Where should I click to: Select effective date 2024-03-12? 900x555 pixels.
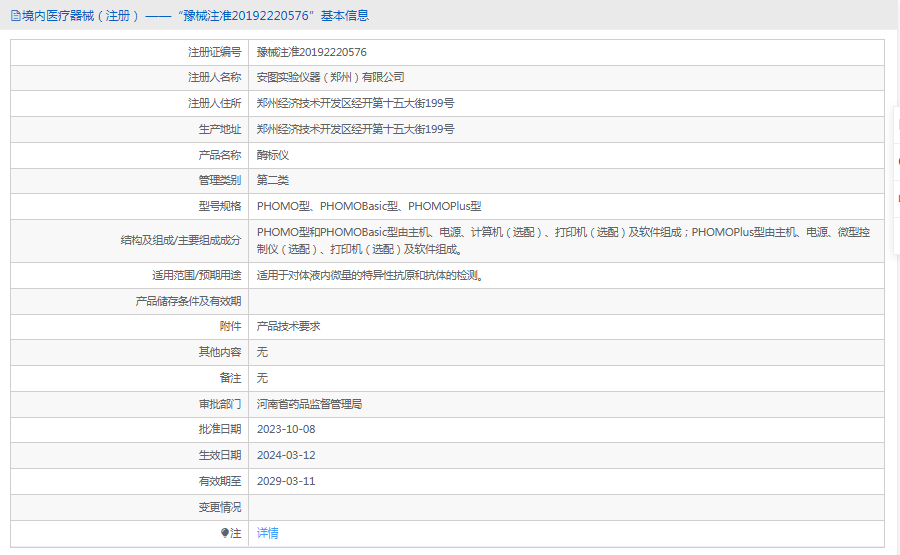[286, 455]
